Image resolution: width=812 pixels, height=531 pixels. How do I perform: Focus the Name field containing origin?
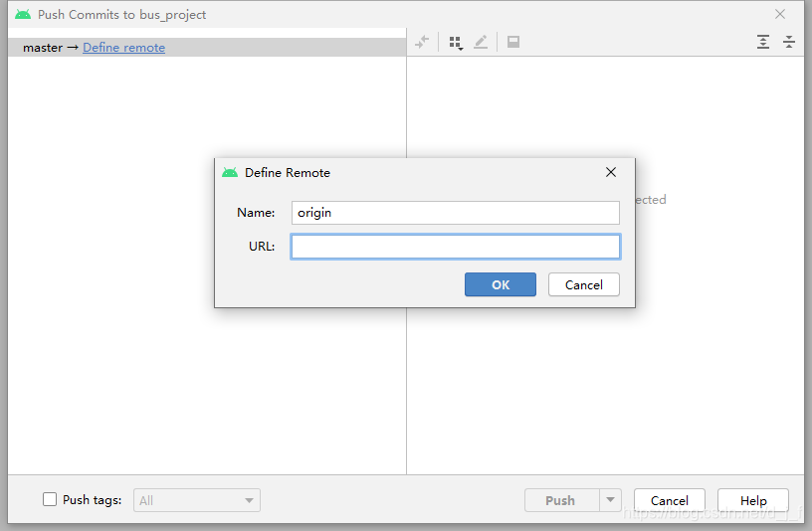coord(455,213)
